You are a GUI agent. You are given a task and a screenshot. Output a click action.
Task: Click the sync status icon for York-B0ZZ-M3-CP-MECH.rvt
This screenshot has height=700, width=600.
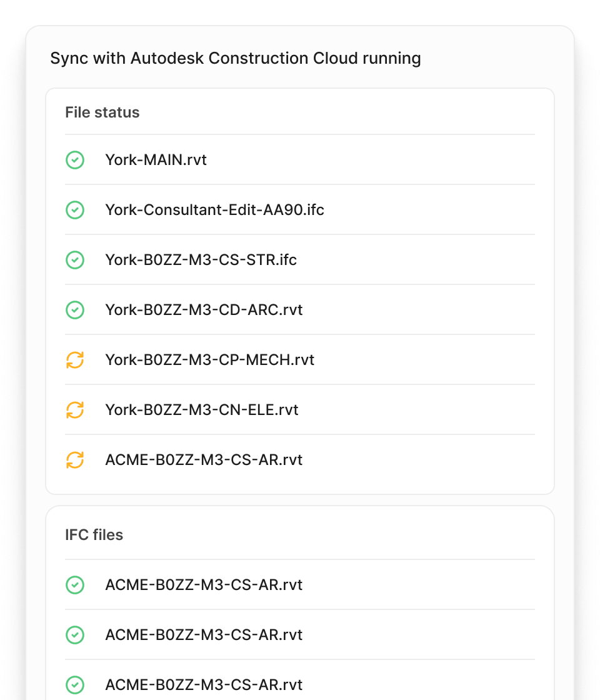tap(75, 360)
